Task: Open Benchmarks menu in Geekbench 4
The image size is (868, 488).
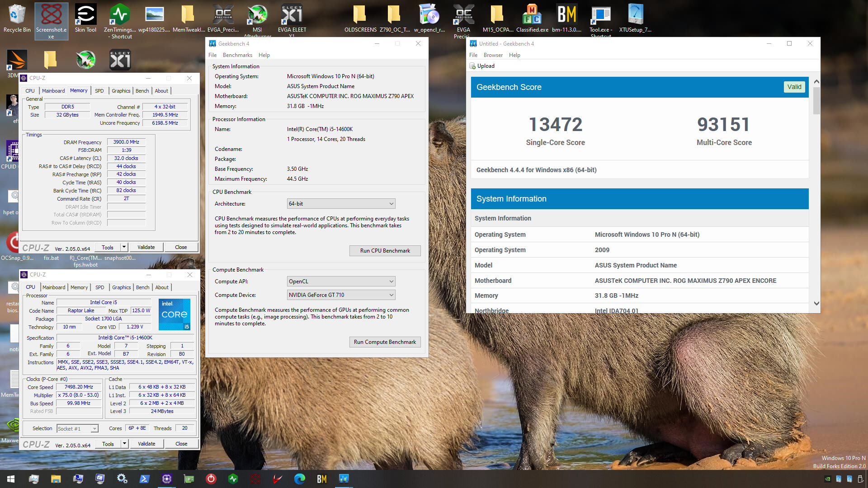Action: pos(237,55)
